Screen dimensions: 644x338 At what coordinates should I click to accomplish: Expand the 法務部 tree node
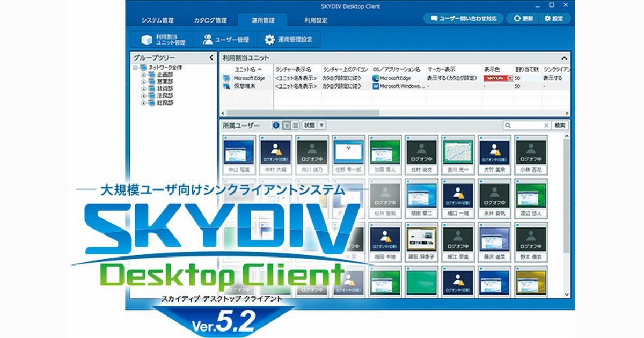coord(143,96)
